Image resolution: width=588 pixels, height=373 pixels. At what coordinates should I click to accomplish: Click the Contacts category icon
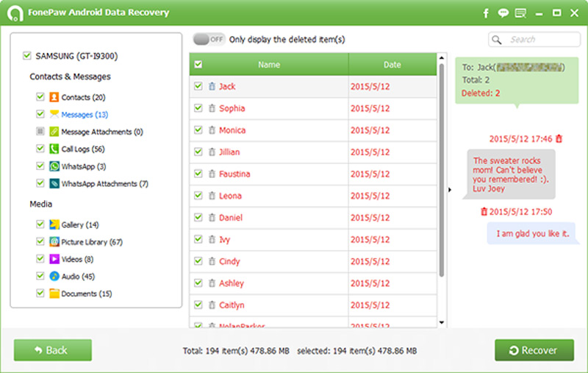pos(54,97)
